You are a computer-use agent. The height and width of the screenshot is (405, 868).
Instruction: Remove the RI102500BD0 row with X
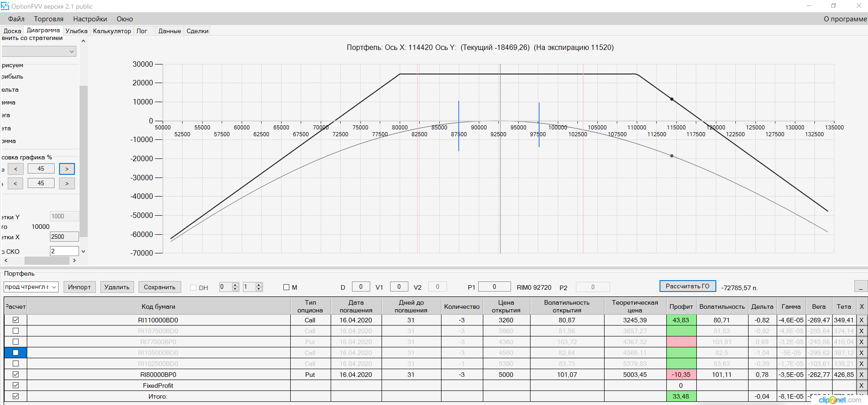[861, 364]
